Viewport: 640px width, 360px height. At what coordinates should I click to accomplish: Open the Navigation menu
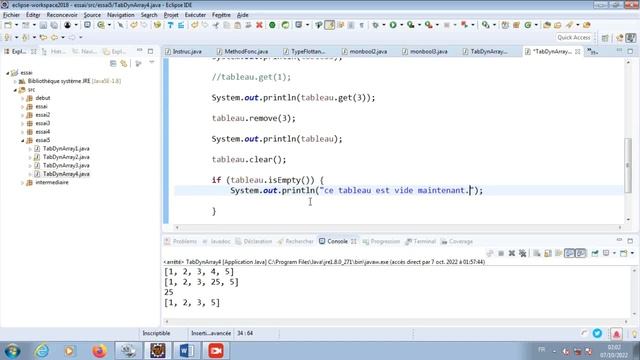pos(120,15)
